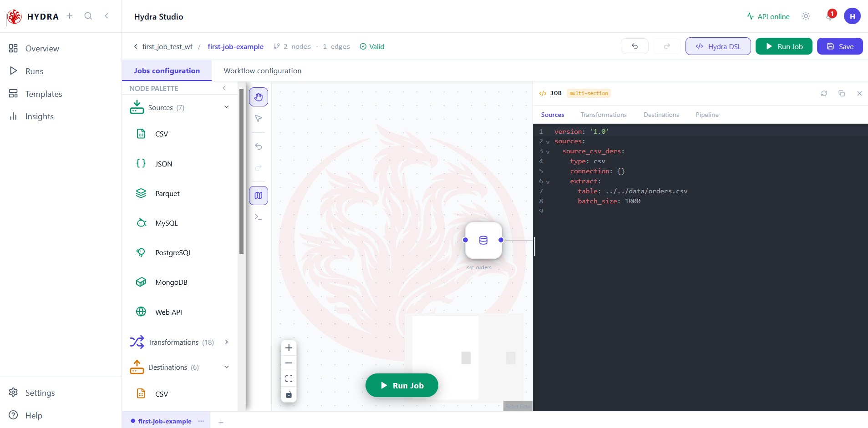868x428 pixels.
Task: Click the undo button in the header
Action: click(x=635, y=46)
